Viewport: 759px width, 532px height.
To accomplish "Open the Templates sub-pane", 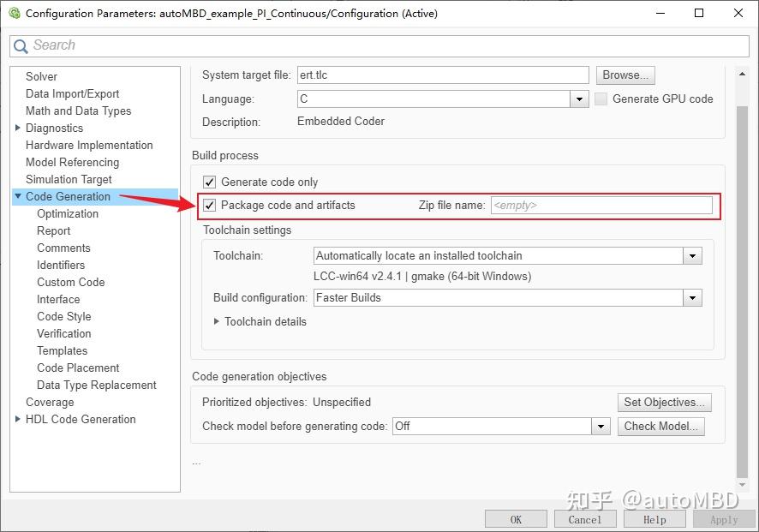I will 62,350.
